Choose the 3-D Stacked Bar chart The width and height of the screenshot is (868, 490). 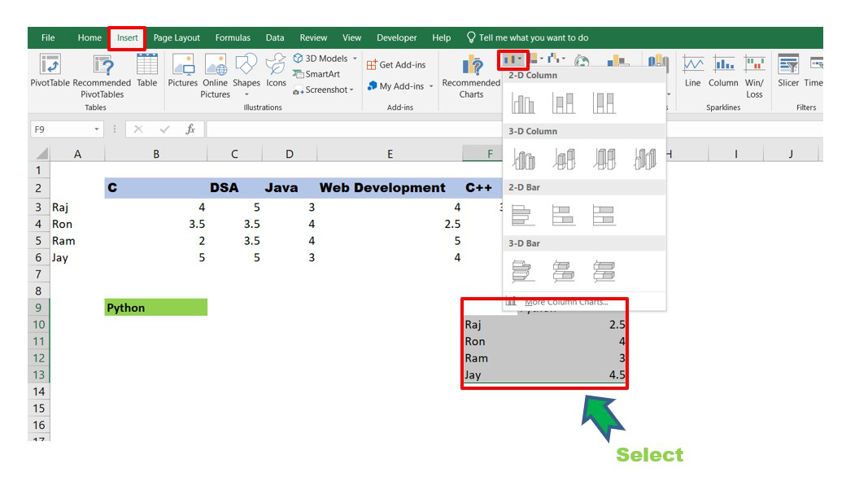coord(563,271)
